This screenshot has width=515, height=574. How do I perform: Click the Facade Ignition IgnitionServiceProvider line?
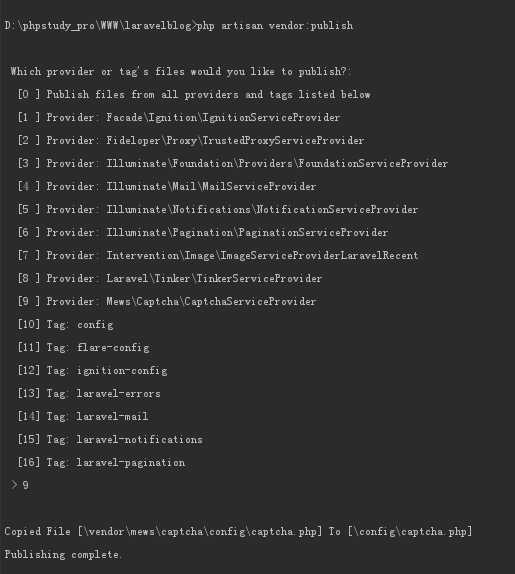pos(179,118)
